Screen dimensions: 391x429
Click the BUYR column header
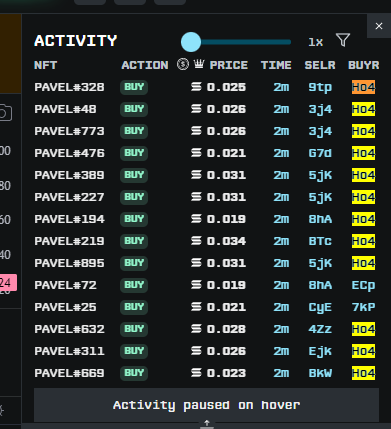pos(363,65)
